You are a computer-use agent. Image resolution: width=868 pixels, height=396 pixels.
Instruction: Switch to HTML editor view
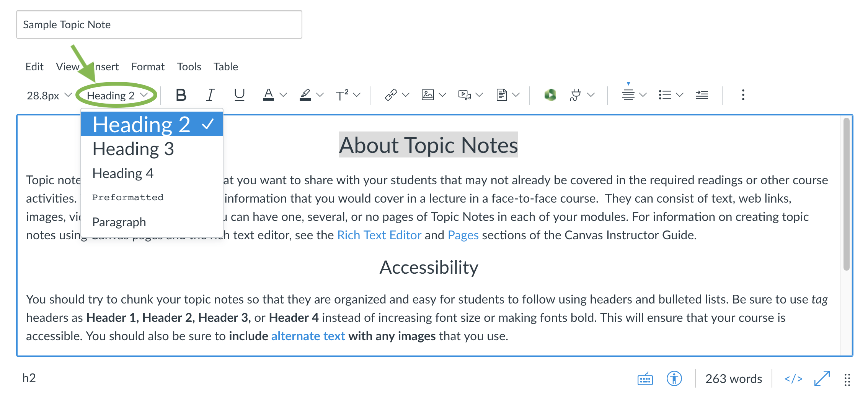point(793,379)
